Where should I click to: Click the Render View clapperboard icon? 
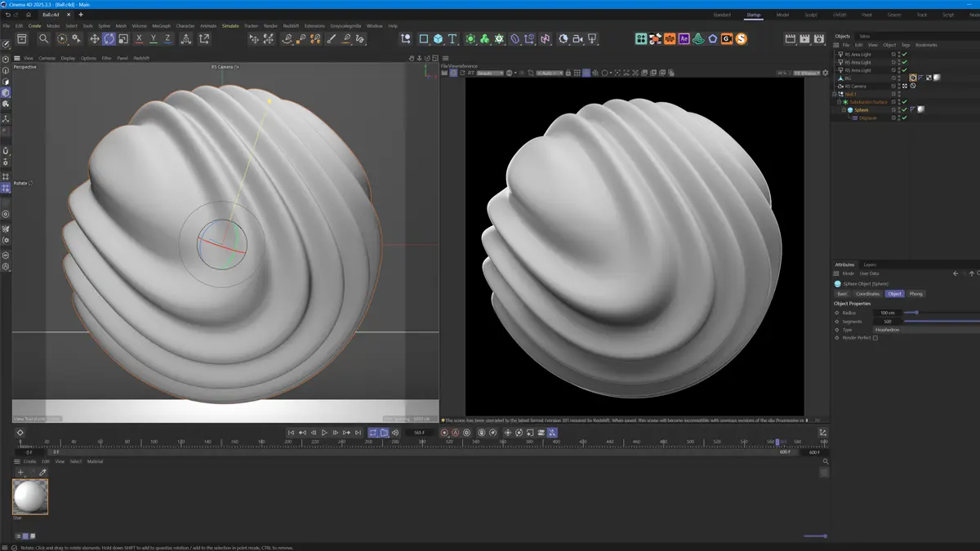pyautogui.click(x=790, y=38)
